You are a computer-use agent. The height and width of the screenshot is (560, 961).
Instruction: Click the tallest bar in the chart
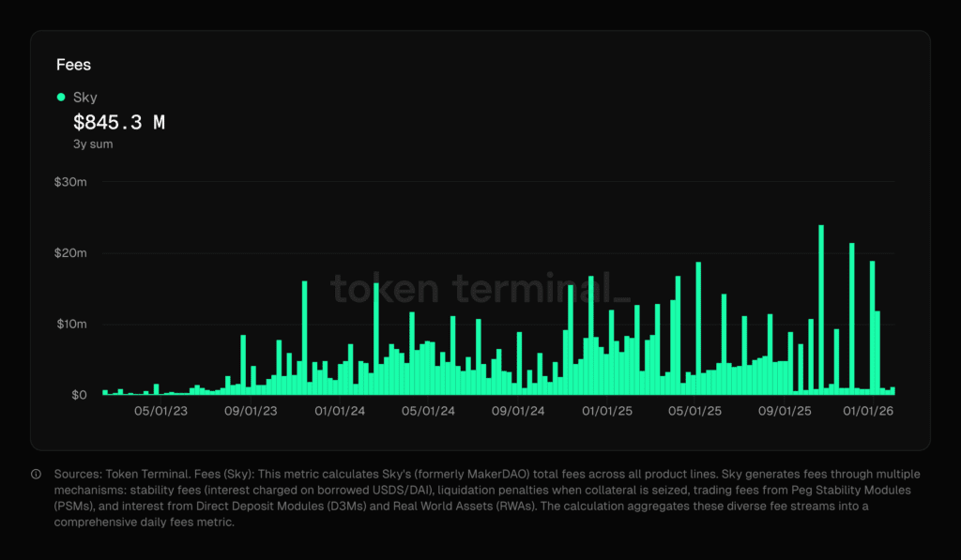click(x=821, y=310)
